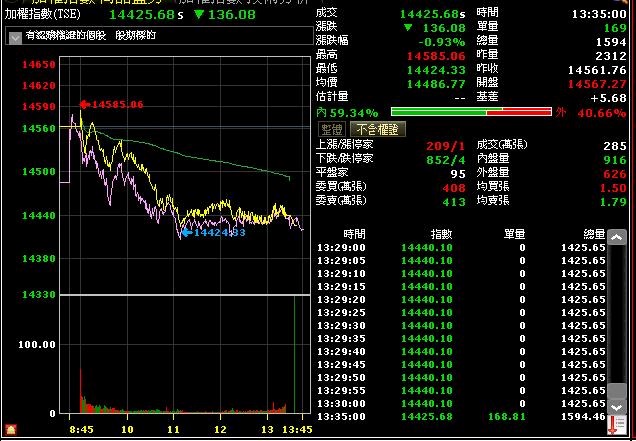
Task: Click the 昨量 value 2312
Action: (x=611, y=56)
